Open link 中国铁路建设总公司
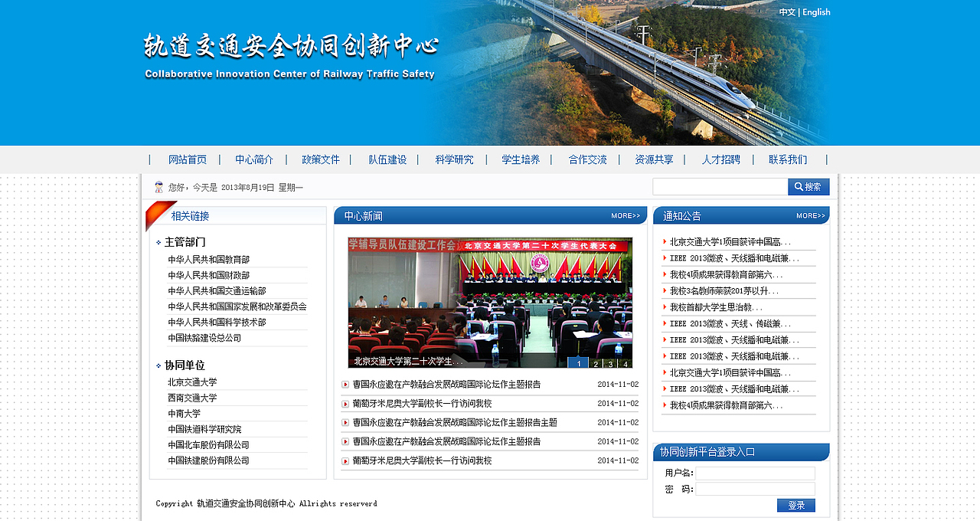The width and height of the screenshot is (980, 521). 204,338
